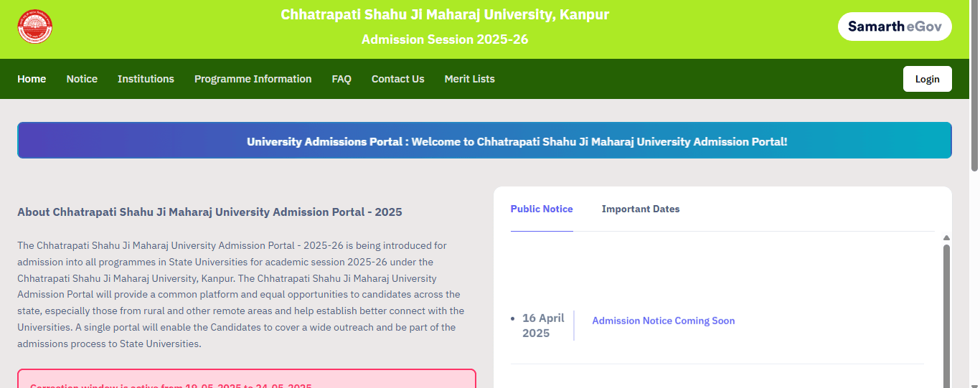Image resolution: width=980 pixels, height=388 pixels.
Task: Click the pink correction window alert box
Action: pyautogui.click(x=246, y=379)
